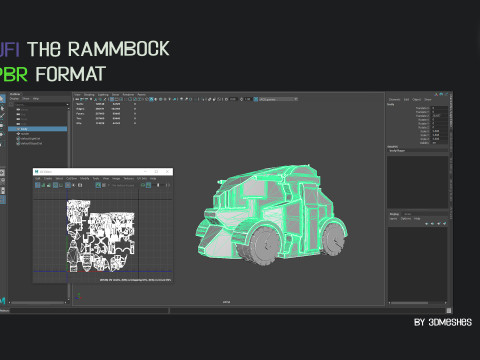This screenshot has width=480, height=360.
Task: Click the Rotate Y value field
Action: (439, 123)
